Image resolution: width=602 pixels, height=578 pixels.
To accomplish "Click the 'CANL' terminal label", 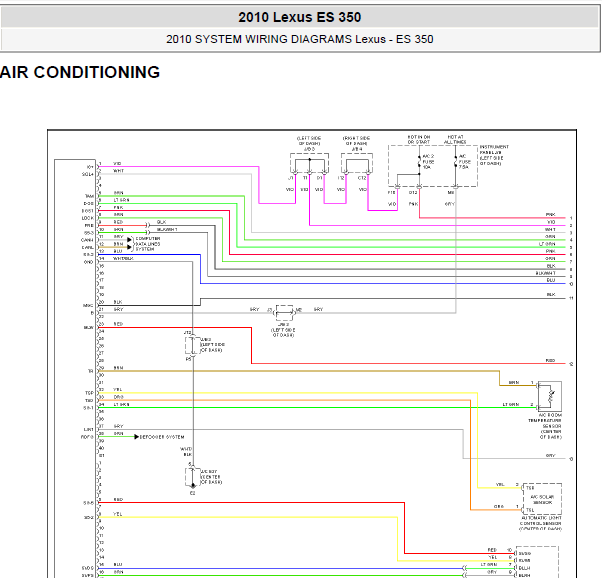I will 88,247.
